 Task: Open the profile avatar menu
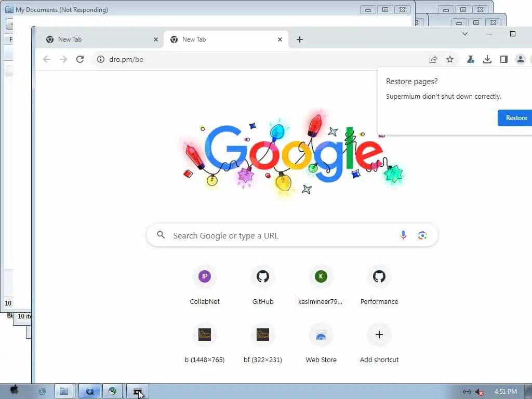pyautogui.click(x=520, y=59)
